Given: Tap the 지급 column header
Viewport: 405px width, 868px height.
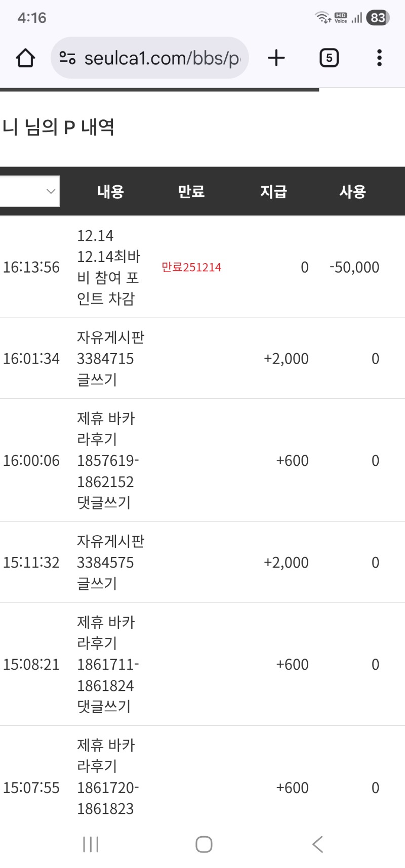Looking at the screenshot, I should (x=273, y=192).
